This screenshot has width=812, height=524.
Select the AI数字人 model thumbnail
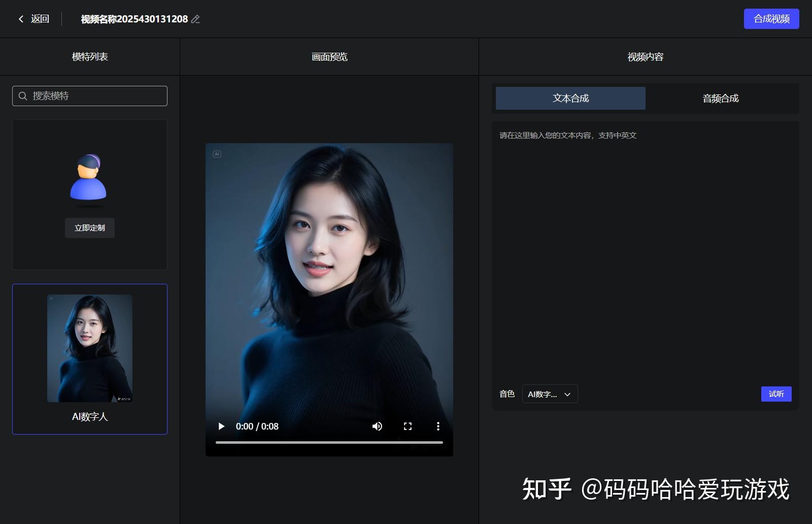89,348
